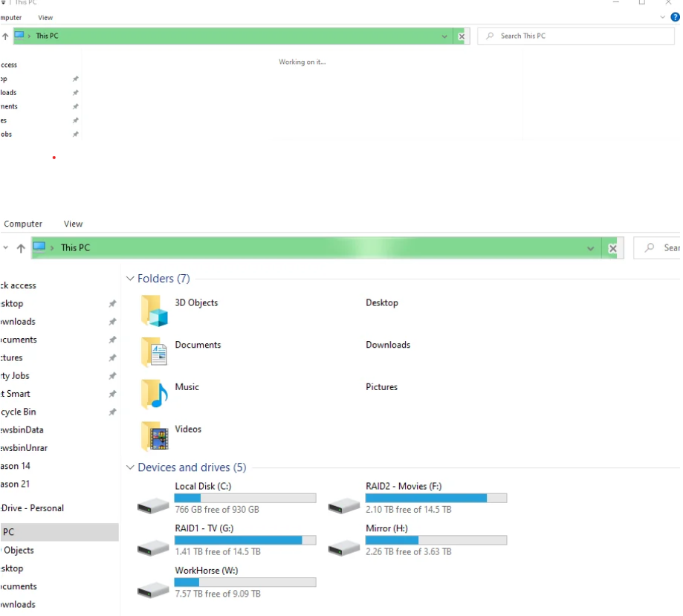The width and height of the screenshot is (683, 616).
Task: Expand ribbon chevron in upper window
Action: (662, 17)
